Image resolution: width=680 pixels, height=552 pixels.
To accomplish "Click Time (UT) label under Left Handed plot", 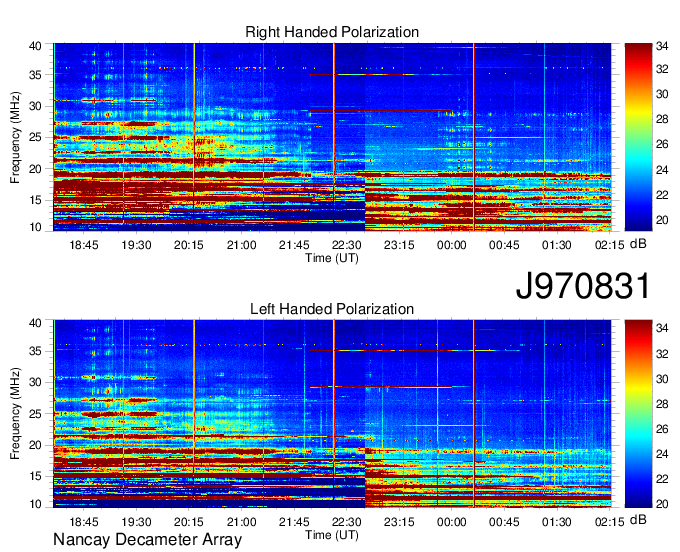I will pyautogui.click(x=332, y=535).
